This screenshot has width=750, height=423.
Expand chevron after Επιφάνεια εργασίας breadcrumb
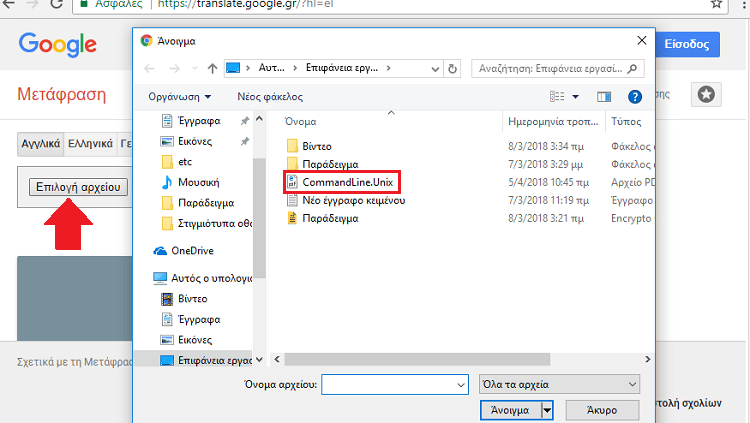pyautogui.click(x=388, y=68)
